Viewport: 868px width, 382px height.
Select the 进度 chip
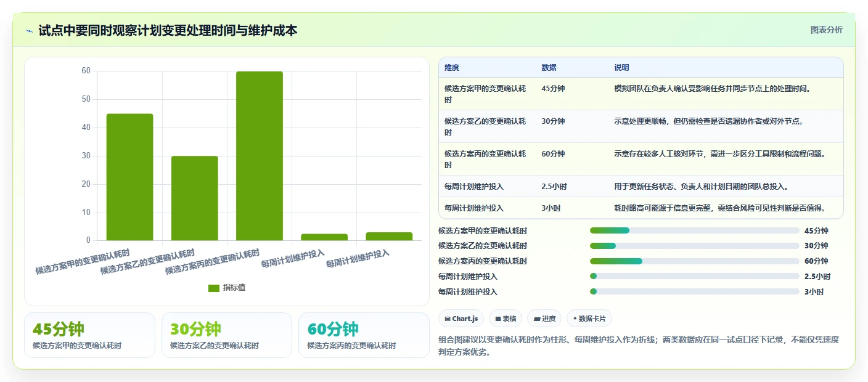(x=544, y=319)
